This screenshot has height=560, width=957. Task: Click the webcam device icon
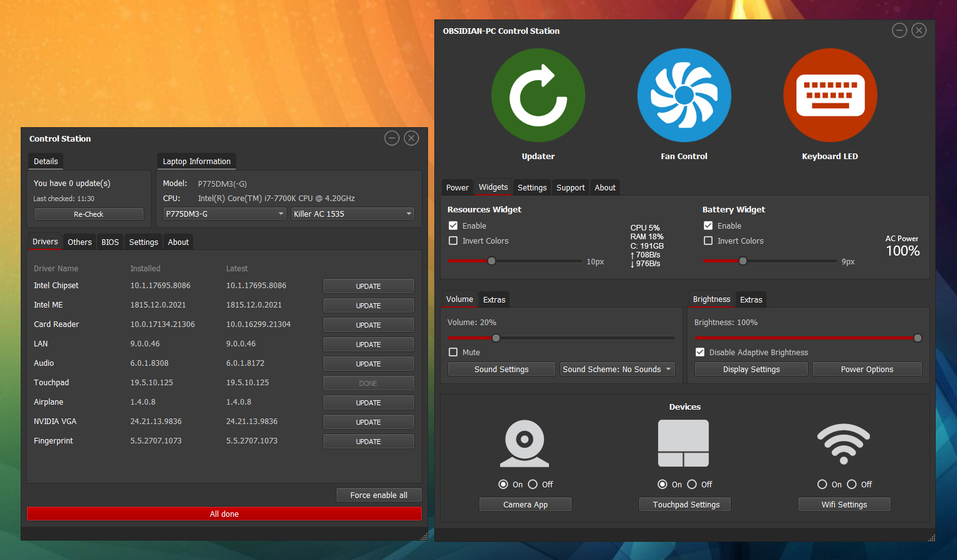(525, 443)
